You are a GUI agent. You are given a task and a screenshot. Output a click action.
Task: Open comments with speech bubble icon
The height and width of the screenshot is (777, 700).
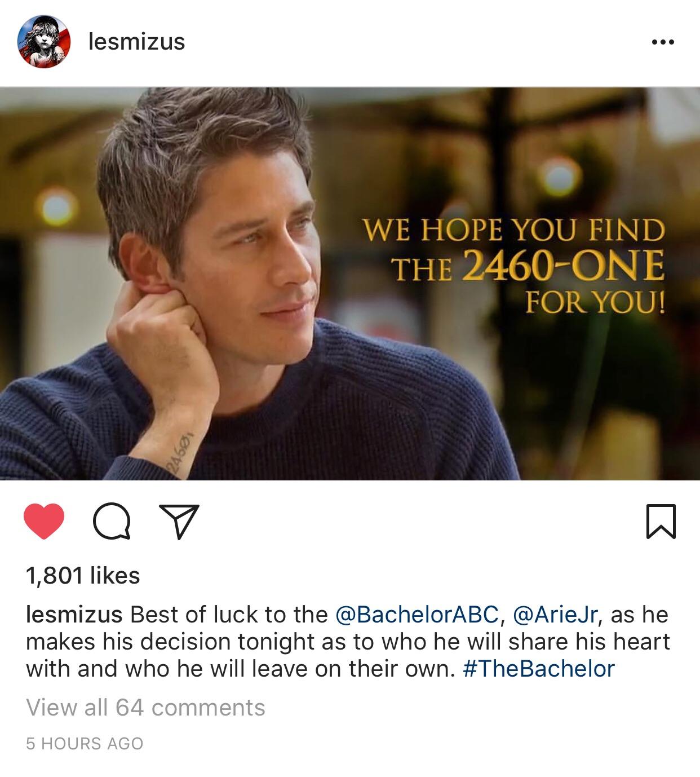112,522
